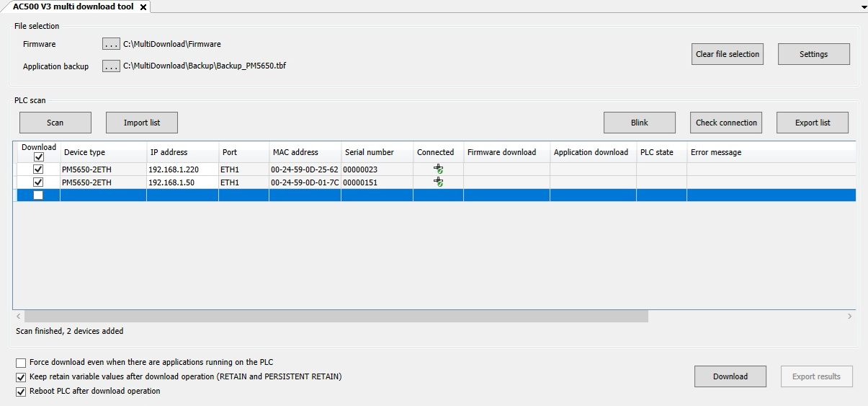The width and height of the screenshot is (868, 406).
Task: Click the scroll right arrow of table
Action: tap(850, 316)
